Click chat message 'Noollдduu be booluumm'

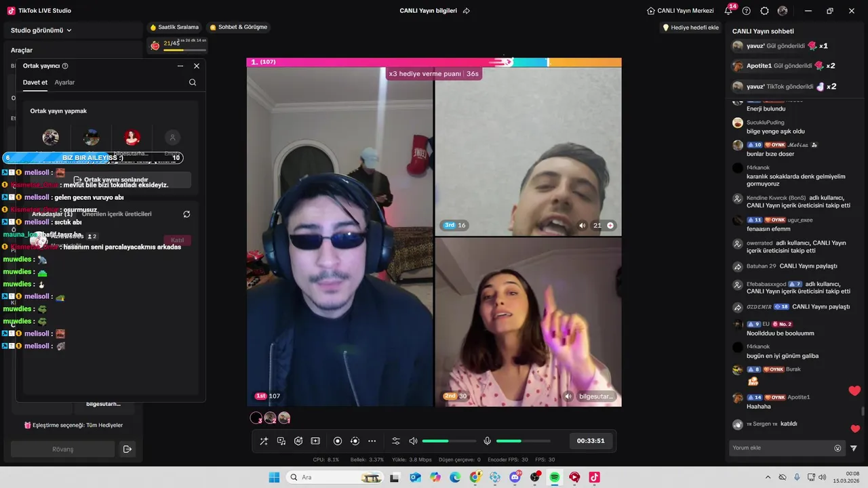coord(781,333)
